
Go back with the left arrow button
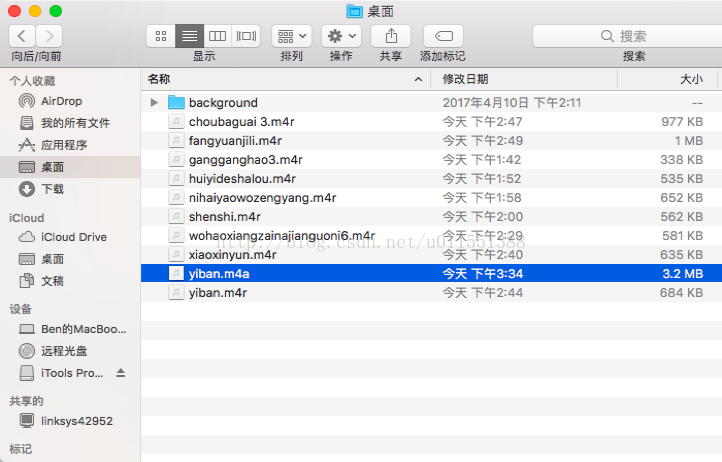[x=22, y=36]
